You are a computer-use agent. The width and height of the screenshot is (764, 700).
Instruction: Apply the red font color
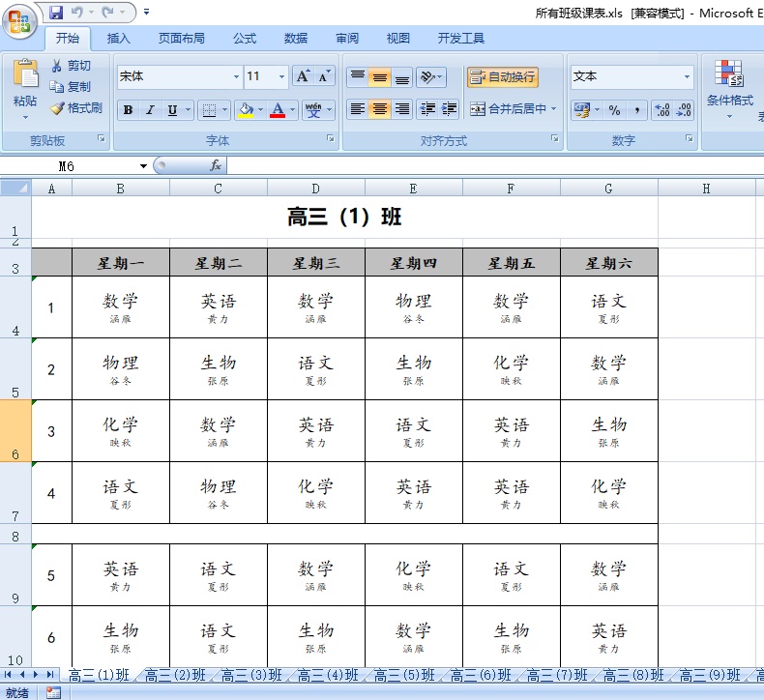pyautogui.click(x=278, y=110)
